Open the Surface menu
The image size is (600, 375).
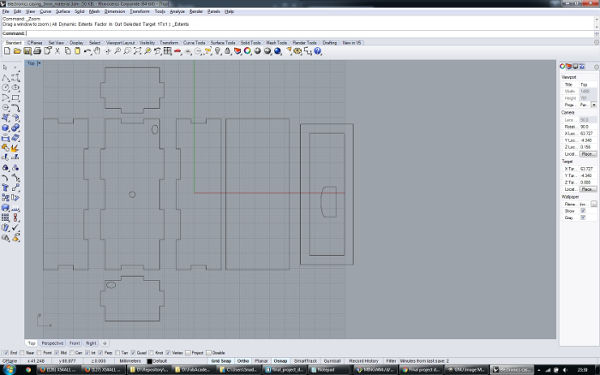(x=63, y=11)
